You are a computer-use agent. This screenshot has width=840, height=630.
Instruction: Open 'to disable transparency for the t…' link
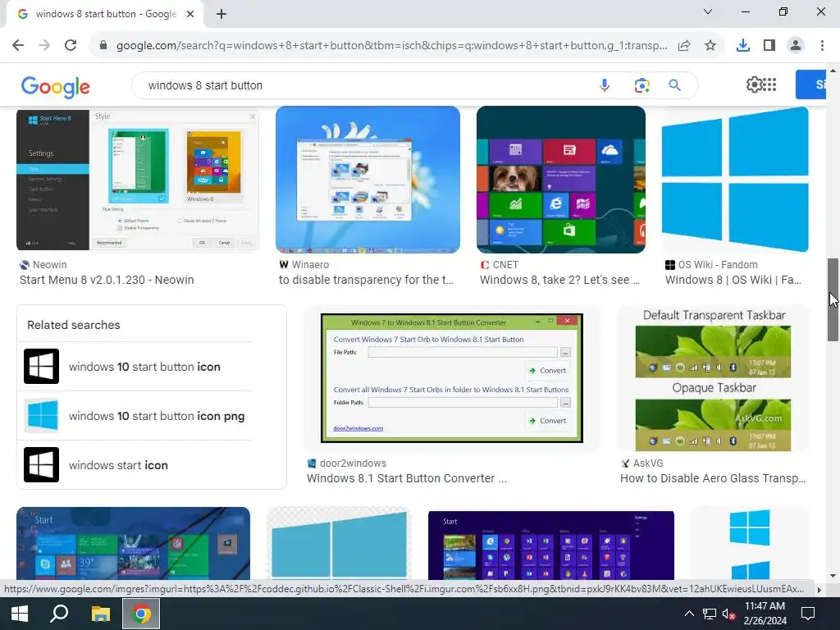(366, 281)
